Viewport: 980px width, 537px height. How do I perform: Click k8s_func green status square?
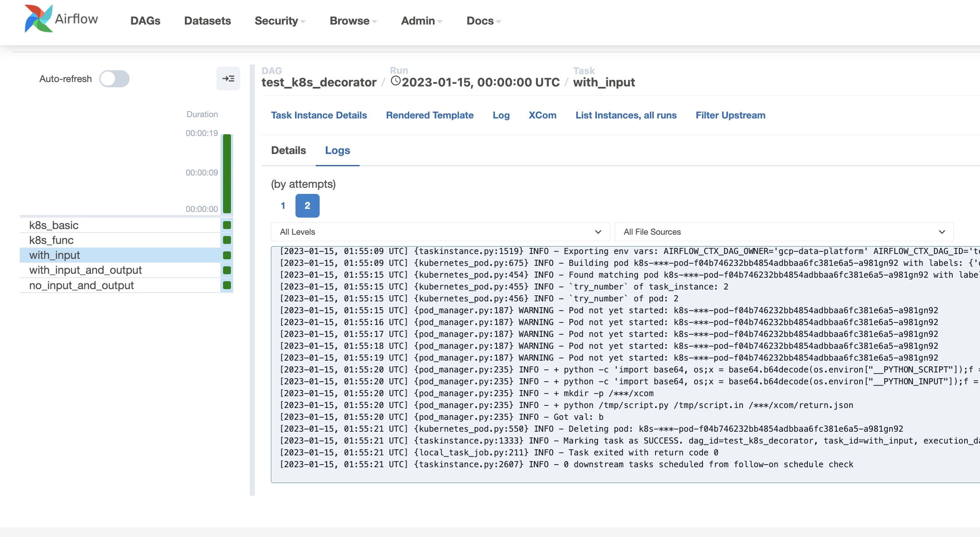(x=227, y=240)
